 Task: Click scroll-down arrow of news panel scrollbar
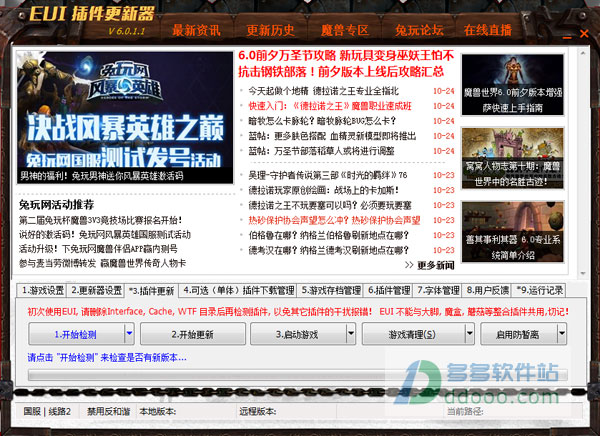(583, 273)
